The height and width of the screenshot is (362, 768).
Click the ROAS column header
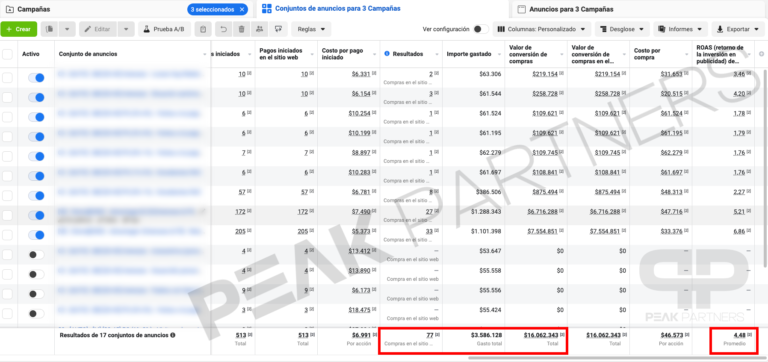[x=720, y=54]
